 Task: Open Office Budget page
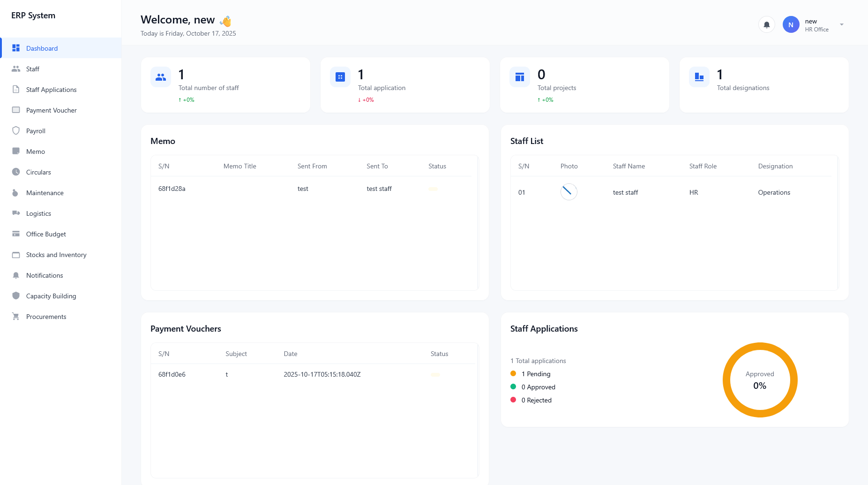[61, 234]
